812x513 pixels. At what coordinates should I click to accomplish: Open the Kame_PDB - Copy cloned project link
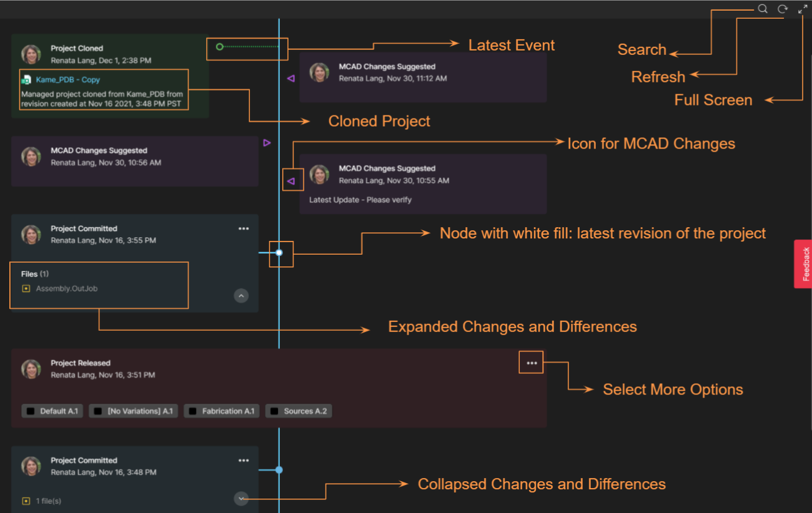pyautogui.click(x=67, y=80)
